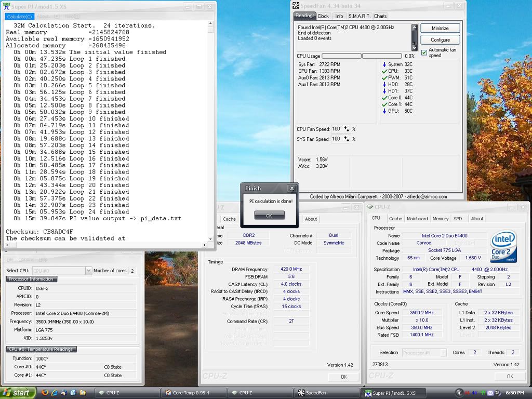Click the CPU Fan Speed value field
The height and width of the screenshot is (399, 532).
(x=337, y=129)
